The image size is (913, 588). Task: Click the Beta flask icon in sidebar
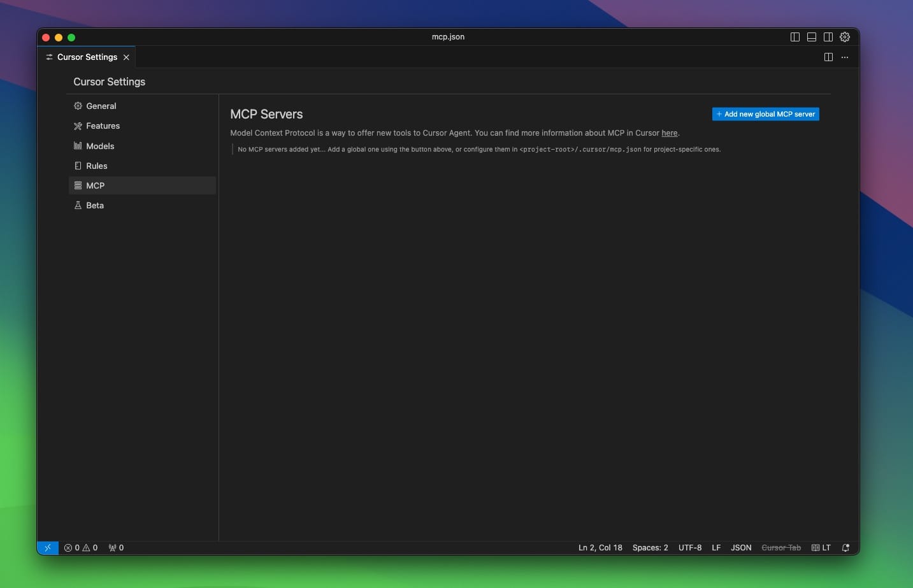click(78, 205)
